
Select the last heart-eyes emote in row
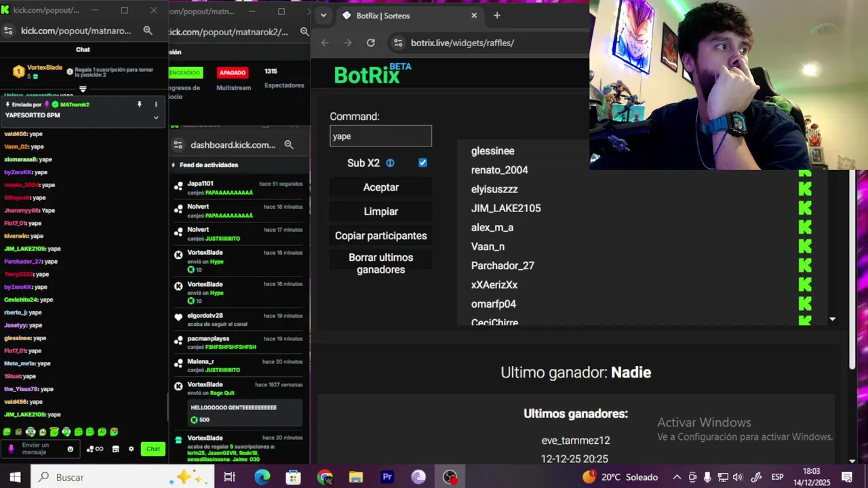coord(114,432)
